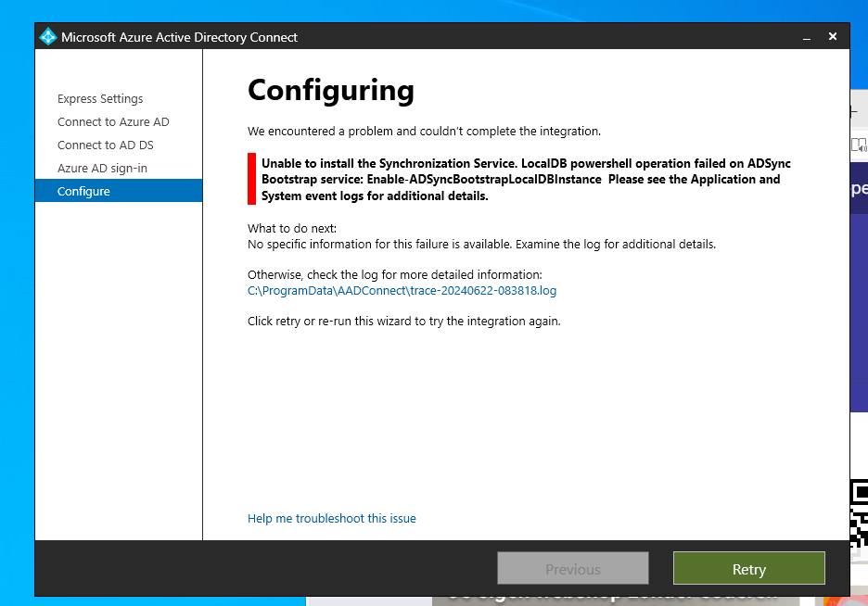This screenshot has width=868, height=606.
Task: Click 'Click retry or re-run this wizard' text
Action: coord(404,322)
